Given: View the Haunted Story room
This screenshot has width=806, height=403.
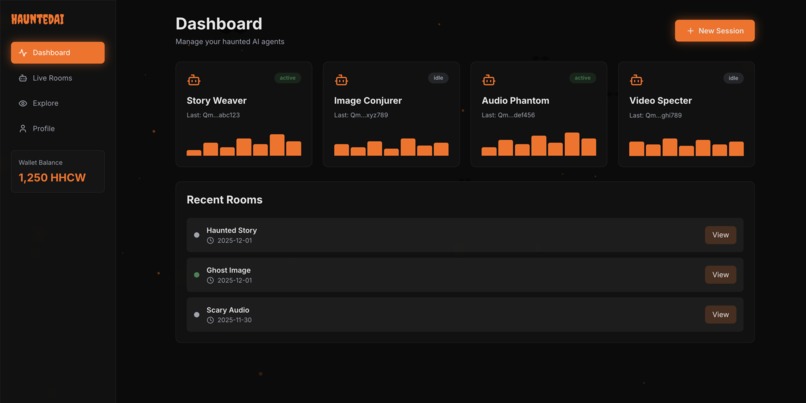Looking at the screenshot, I should (720, 235).
